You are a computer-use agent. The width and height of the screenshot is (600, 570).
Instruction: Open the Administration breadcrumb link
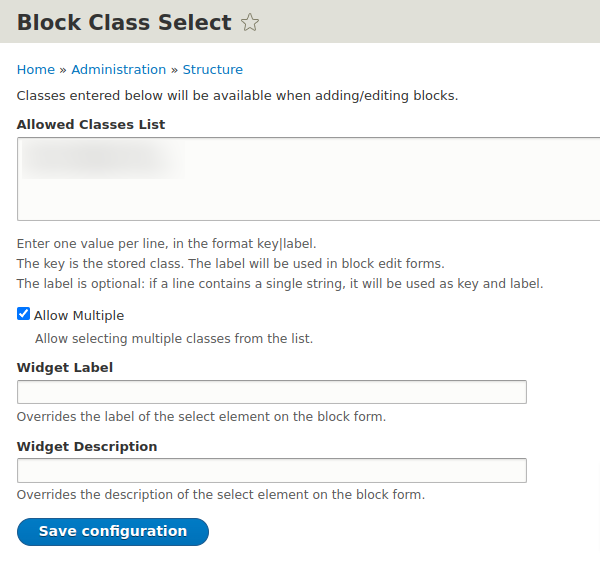[x=119, y=70]
